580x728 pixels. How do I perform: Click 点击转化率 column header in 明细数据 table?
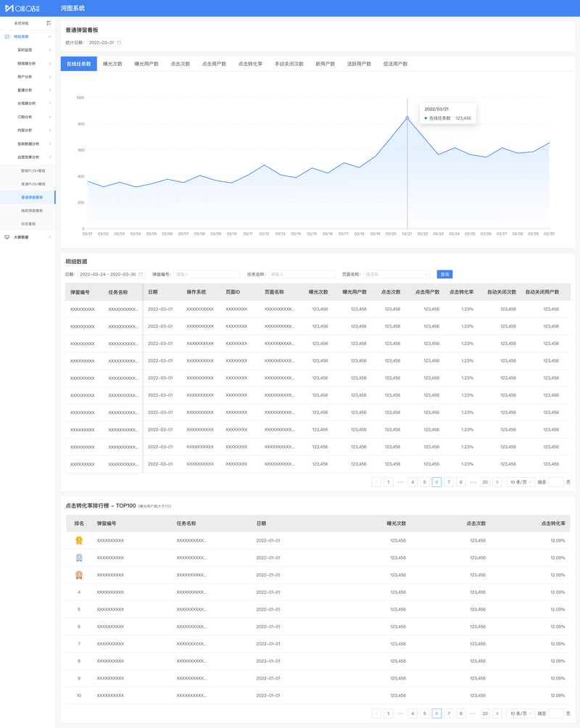tap(461, 292)
